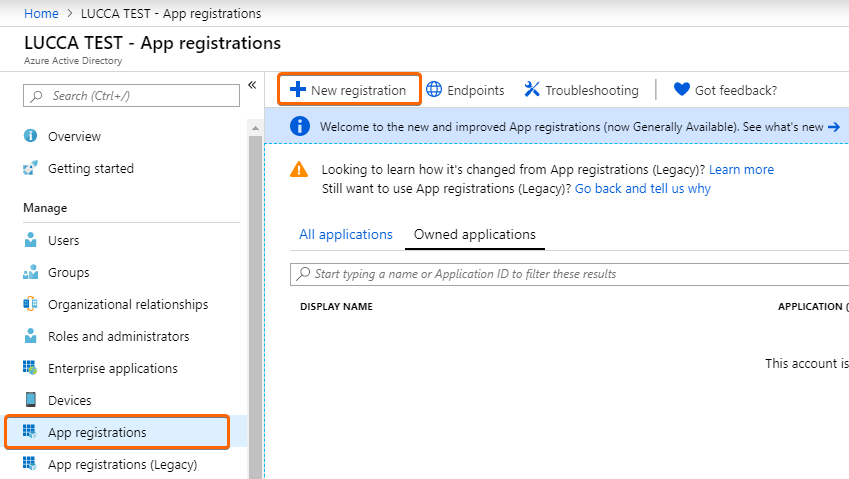
Task: Go to Groups in the Manage section
Action: (x=69, y=272)
